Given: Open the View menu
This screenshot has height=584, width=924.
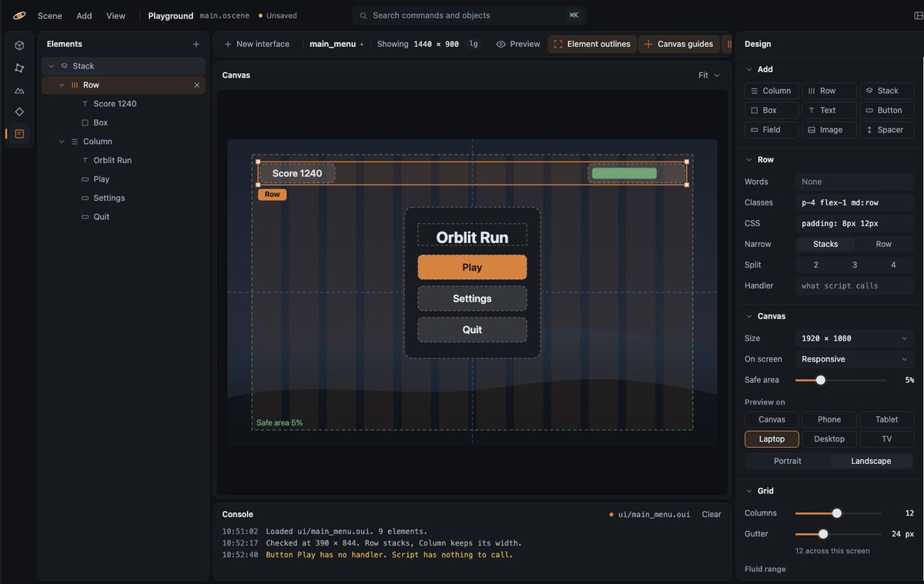Looking at the screenshot, I should click(115, 15).
